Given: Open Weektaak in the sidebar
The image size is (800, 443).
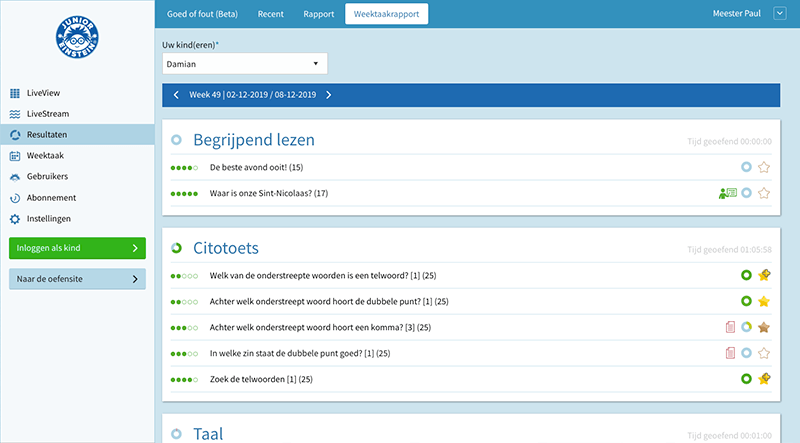Looking at the screenshot, I should [45, 156].
